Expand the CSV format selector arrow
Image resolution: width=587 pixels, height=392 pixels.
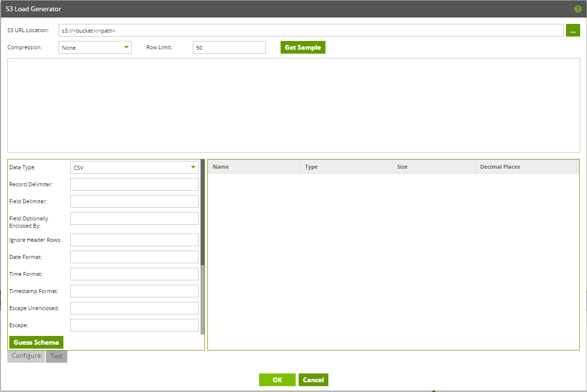(x=193, y=167)
